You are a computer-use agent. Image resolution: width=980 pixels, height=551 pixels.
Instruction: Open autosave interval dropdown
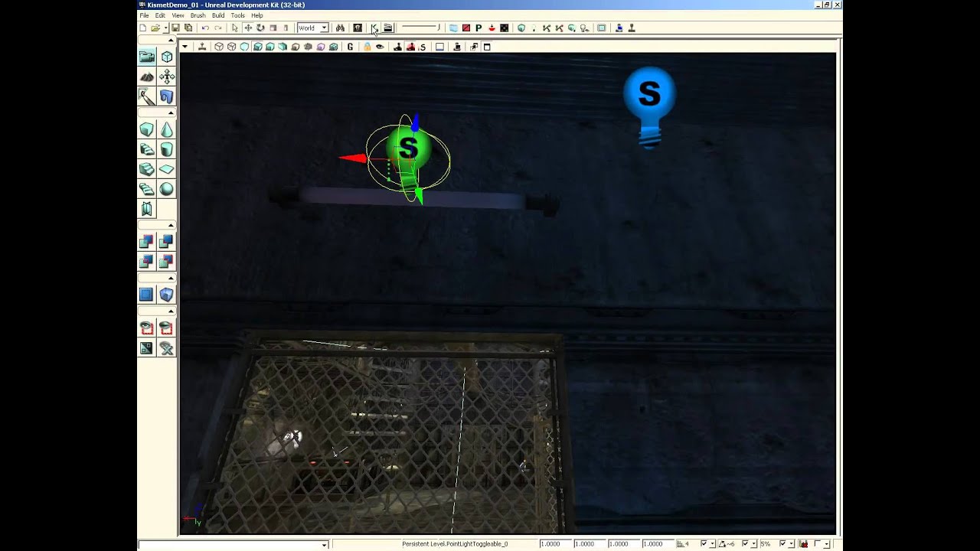click(x=827, y=544)
